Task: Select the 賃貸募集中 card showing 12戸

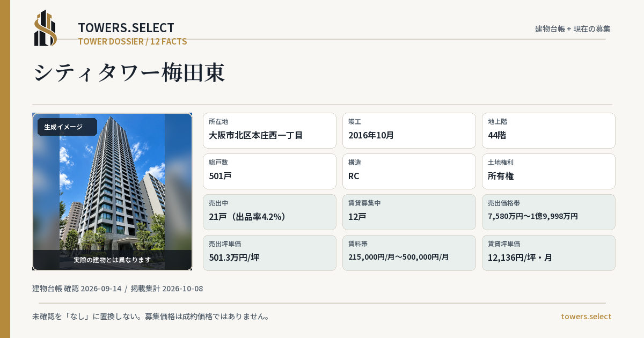Action: (x=409, y=212)
